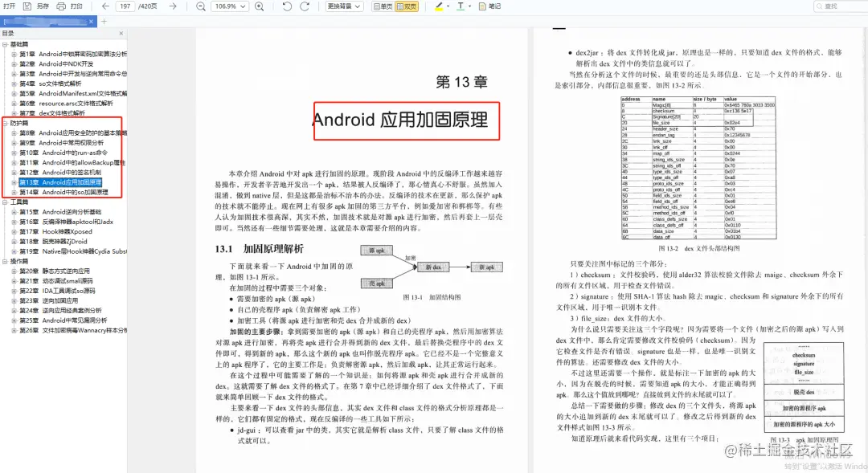Click the 打印 printer icon

(x=61, y=6)
